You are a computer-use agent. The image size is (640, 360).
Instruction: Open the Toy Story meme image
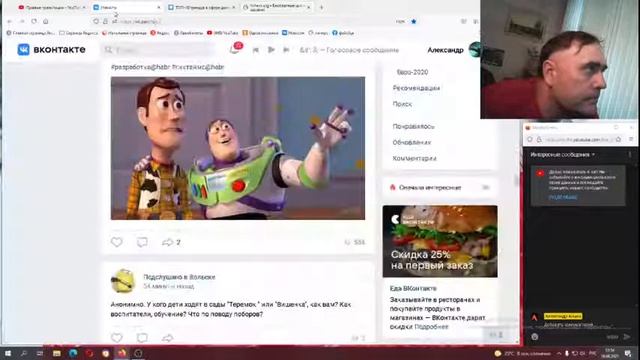pyautogui.click(x=238, y=148)
